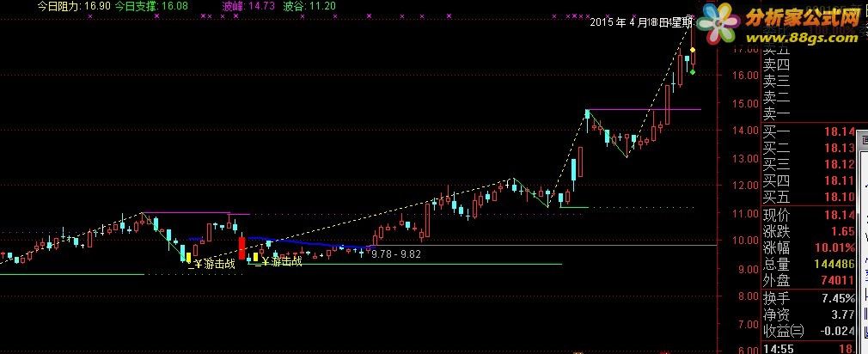Image resolution: width=868 pixels, height=354 pixels.
Task: Click the 今日阻力: 16.90 indicator text
Action: pos(74,6)
